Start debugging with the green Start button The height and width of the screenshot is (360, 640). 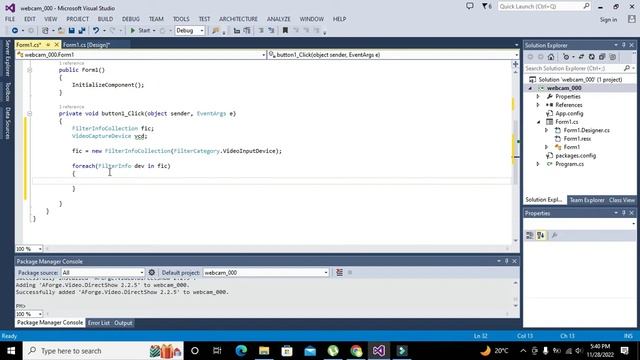(x=140, y=31)
